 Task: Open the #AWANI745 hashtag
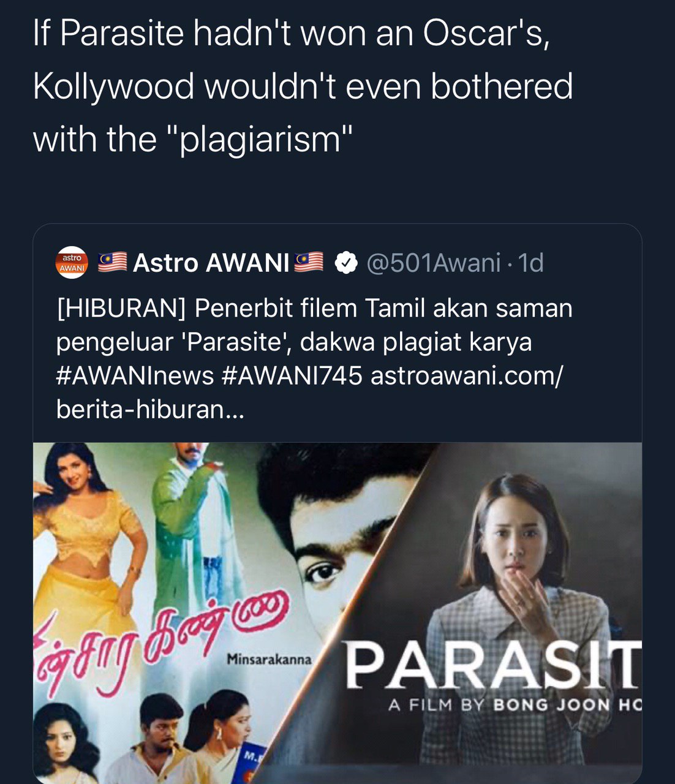[293, 375]
